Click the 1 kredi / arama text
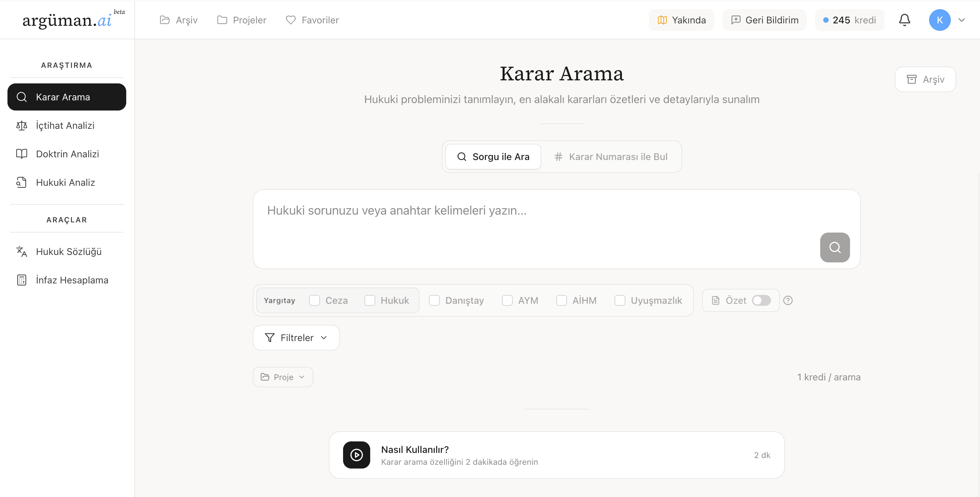The width and height of the screenshot is (980, 497). click(x=829, y=377)
